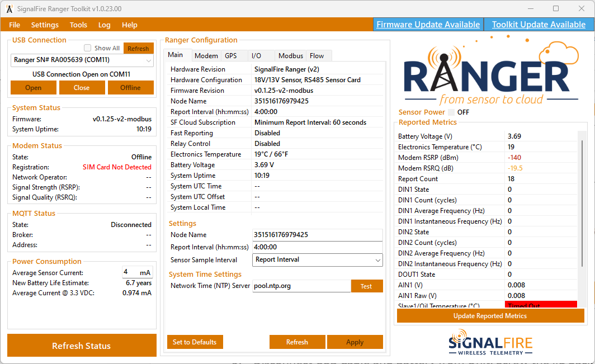The image size is (595, 364).
Task: Click the Average Sensor Current input field
Action: click(x=138, y=272)
